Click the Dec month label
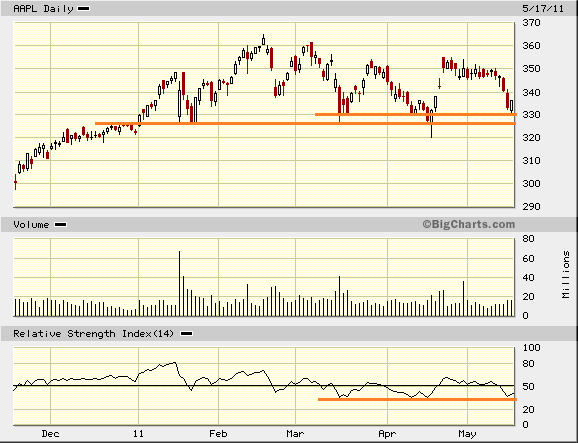578x443 pixels. (x=51, y=434)
